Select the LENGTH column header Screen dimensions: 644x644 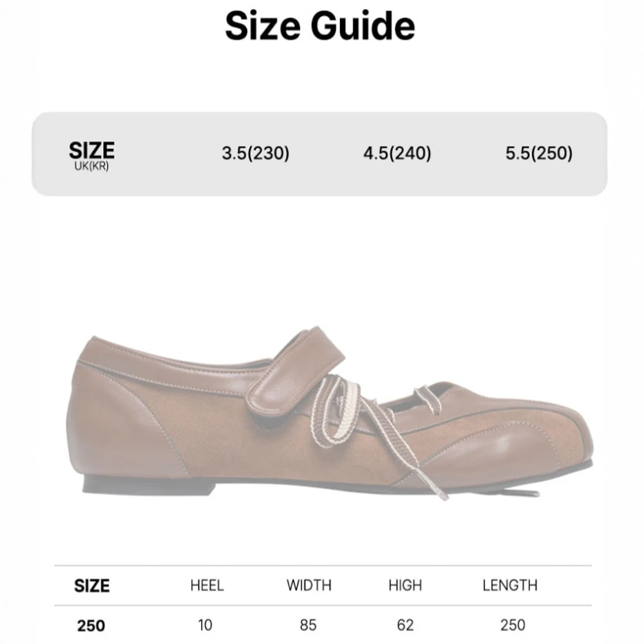coord(510,585)
